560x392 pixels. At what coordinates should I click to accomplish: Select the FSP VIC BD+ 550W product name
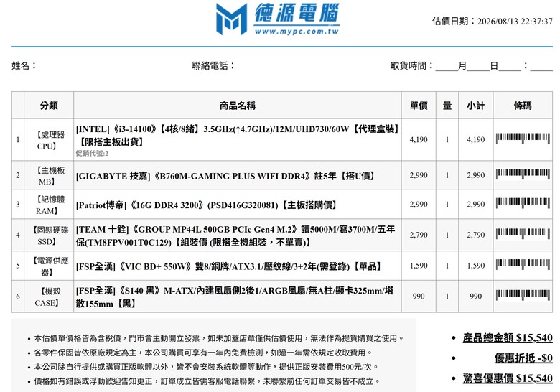(x=228, y=266)
